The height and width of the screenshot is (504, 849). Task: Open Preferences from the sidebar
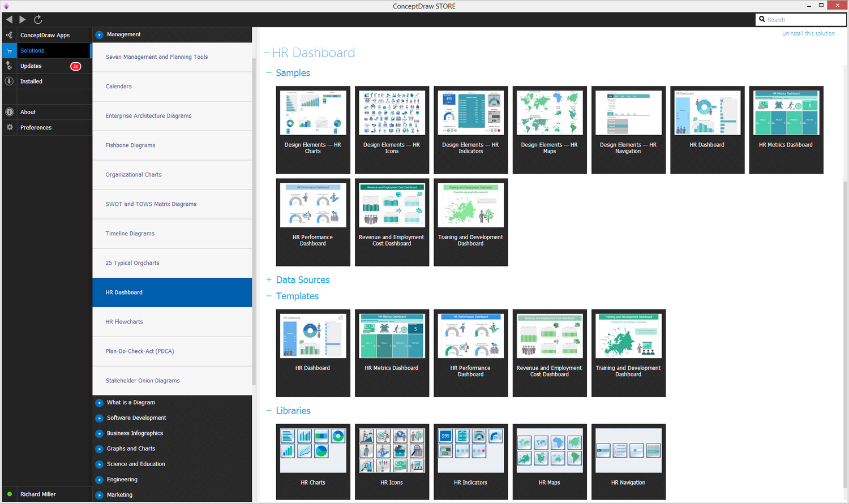click(36, 127)
